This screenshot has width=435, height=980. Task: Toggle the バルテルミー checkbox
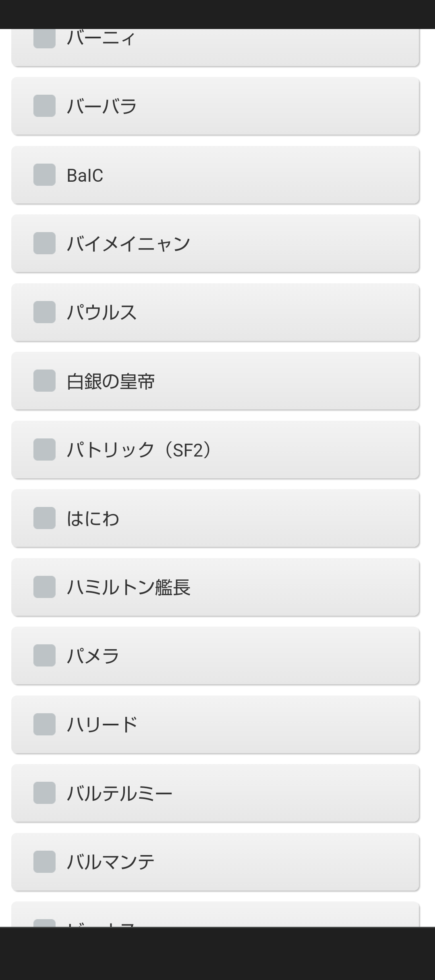(44, 793)
